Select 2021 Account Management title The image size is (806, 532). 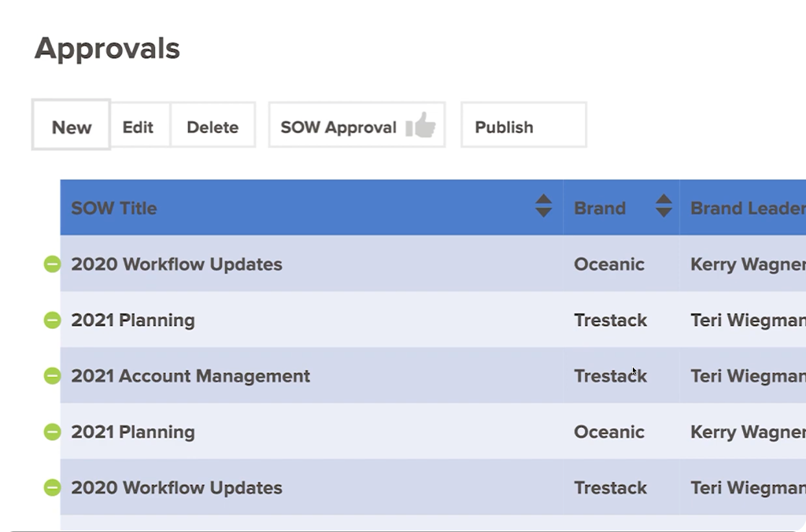point(190,375)
